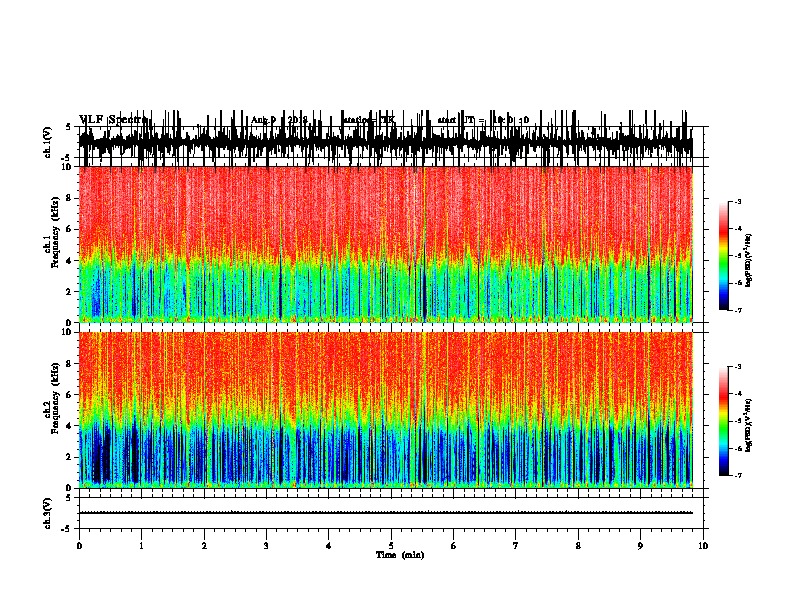Click time axis tick label '0'
The image size is (792, 612).
coord(79,546)
